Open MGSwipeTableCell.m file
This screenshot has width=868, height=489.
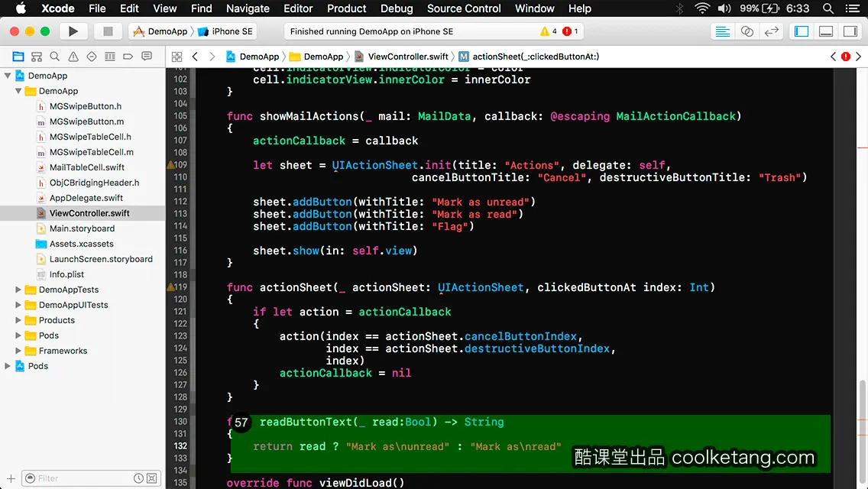92,152
